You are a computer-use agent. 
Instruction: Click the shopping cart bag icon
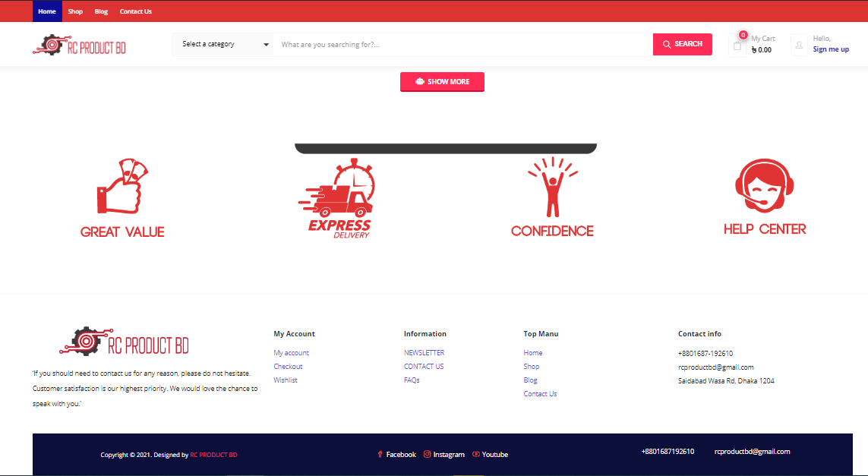pyautogui.click(x=737, y=46)
